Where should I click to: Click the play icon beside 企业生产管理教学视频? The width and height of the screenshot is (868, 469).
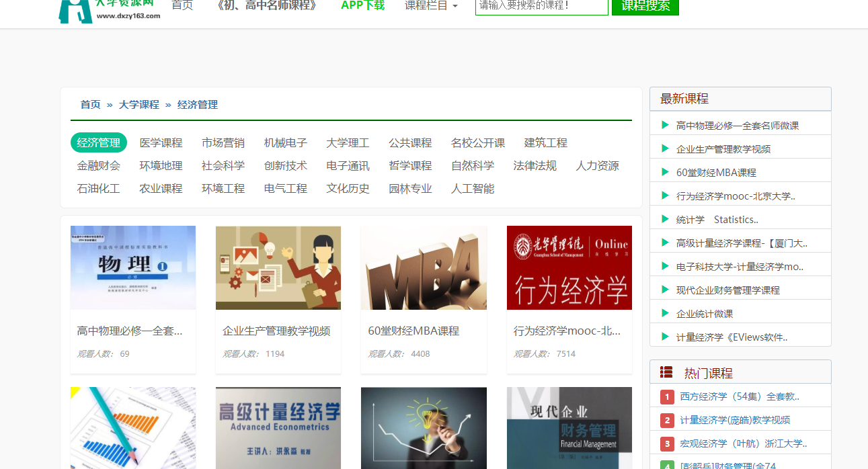coord(664,146)
